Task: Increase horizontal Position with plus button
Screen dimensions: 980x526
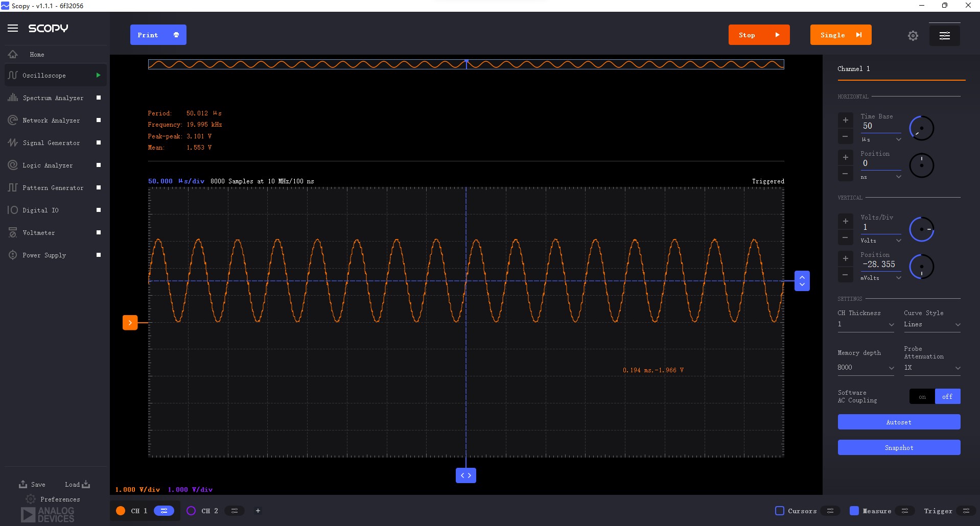Action: pos(846,157)
